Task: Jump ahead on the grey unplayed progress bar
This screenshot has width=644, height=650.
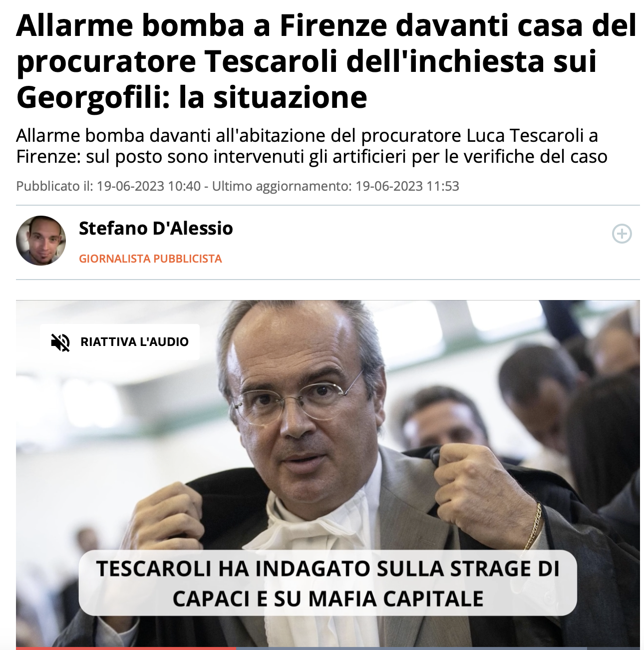Action: point(438,648)
